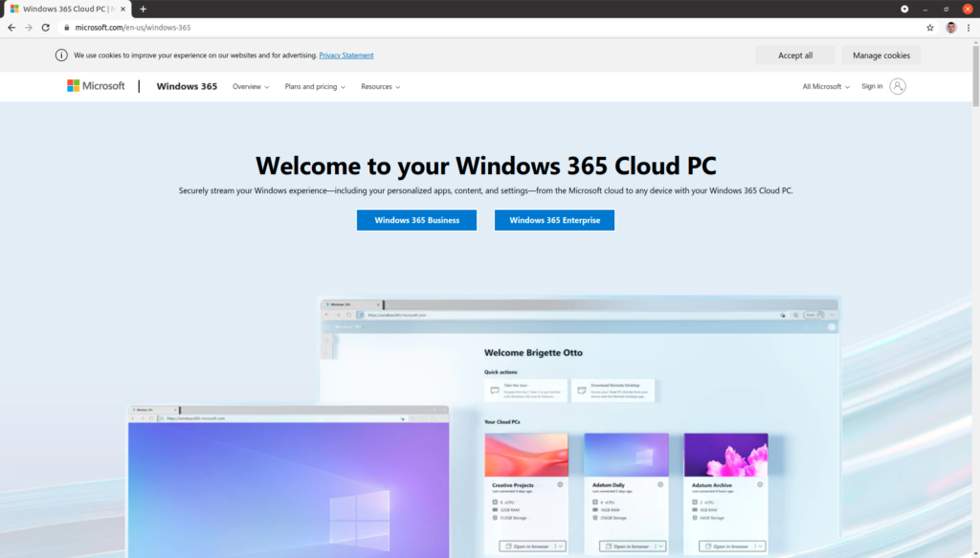Open the Privacy Statement link
This screenshot has width=980, height=558.
coord(346,55)
